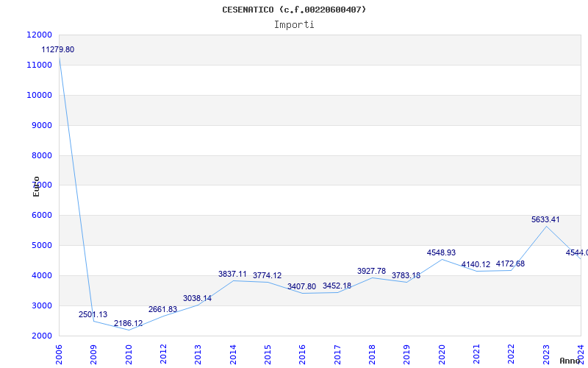Viewport: 588px width, 368px height.
Task: Click the x-axis year 2019
Action: [407, 354]
